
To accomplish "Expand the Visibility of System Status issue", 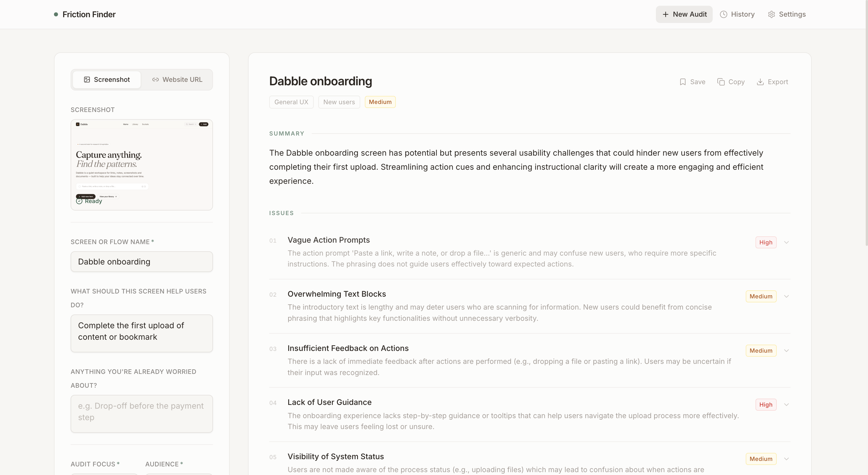I will [786, 459].
